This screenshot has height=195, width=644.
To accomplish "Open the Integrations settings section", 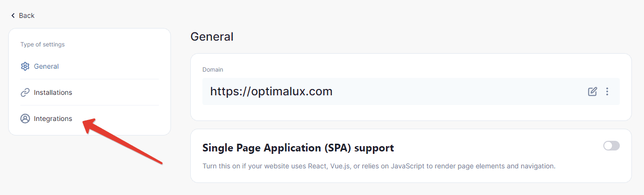I will tap(53, 119).
